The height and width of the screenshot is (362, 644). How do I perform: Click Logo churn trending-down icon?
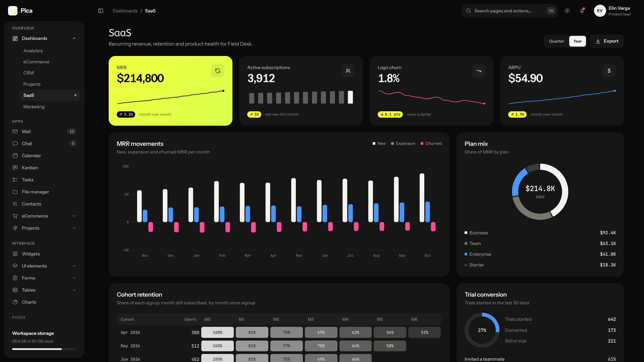[x=479, y=71]
